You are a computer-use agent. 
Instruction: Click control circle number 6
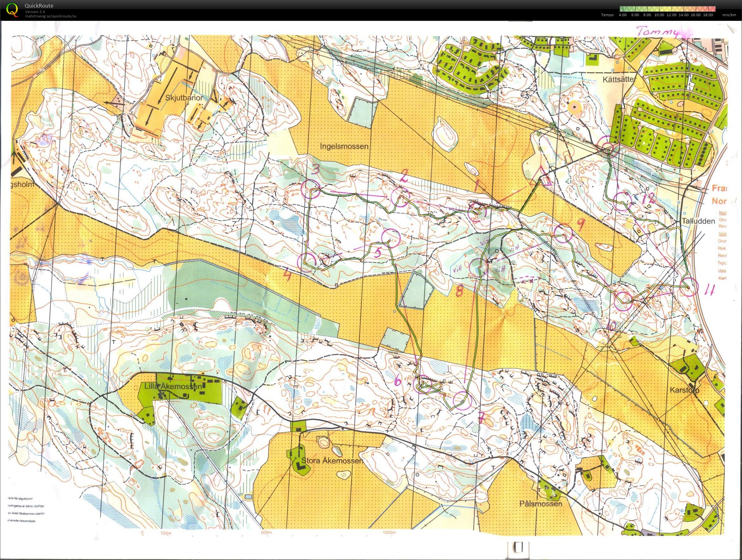coord(423,385)
